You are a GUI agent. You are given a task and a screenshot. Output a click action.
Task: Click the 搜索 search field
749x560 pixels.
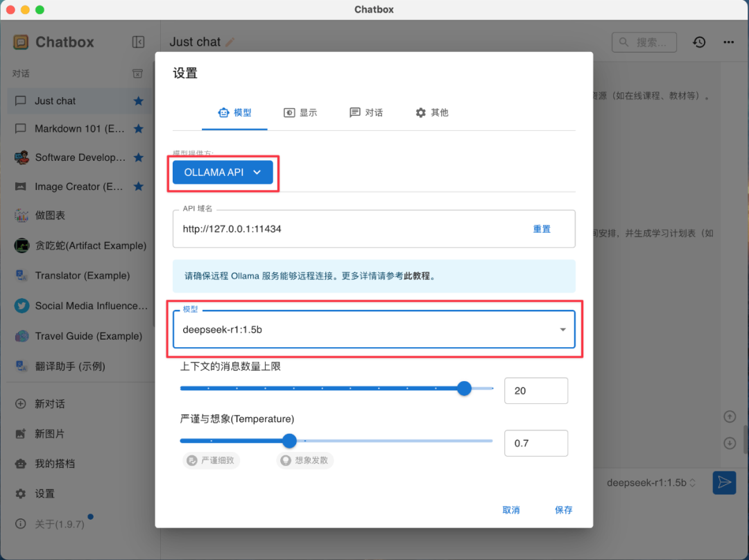[x=644, y=42]
